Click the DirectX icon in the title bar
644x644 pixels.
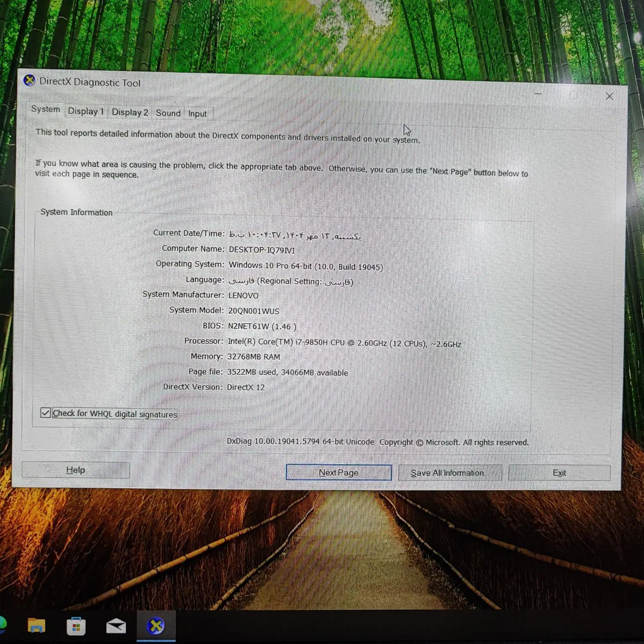coord(29,80)
